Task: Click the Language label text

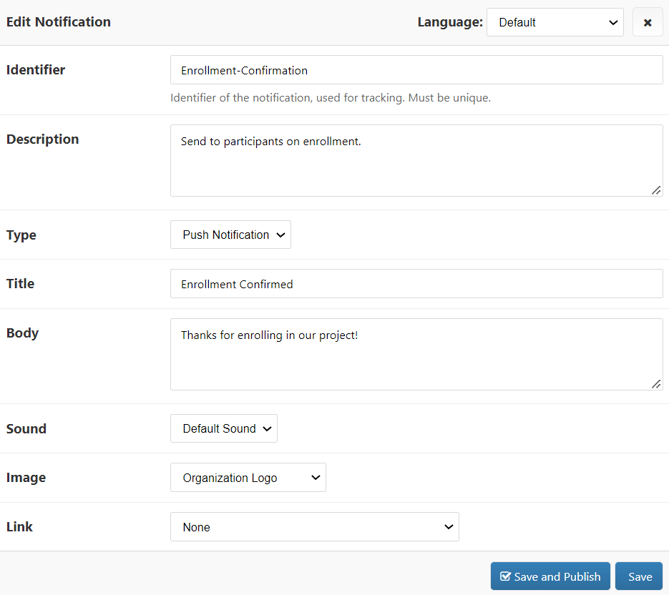Action: (x=449, y=22)
